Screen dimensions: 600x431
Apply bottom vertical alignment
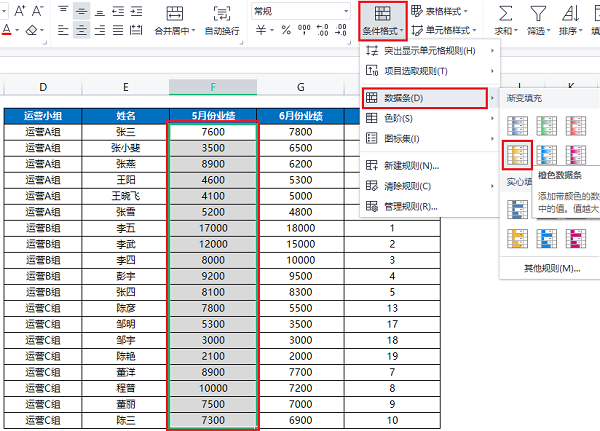100,11
